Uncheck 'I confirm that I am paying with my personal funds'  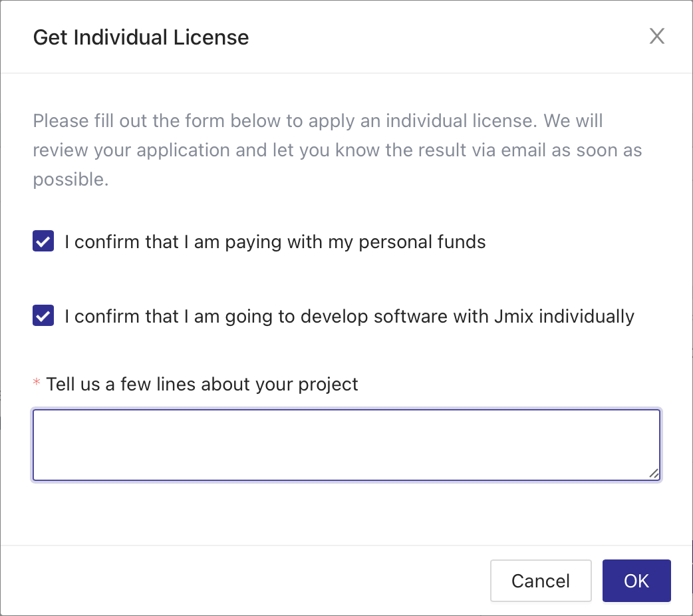click(x=43, y=241)
